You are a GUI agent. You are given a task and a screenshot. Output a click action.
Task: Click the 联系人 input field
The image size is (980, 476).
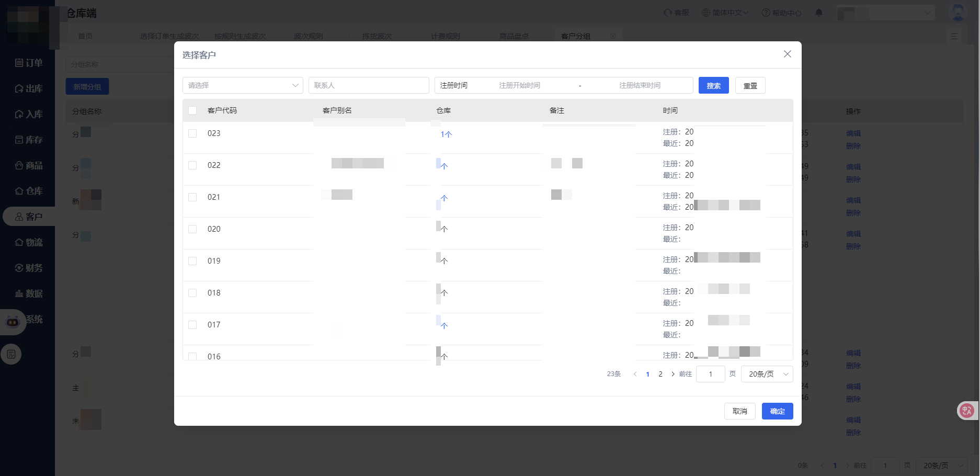369,85
